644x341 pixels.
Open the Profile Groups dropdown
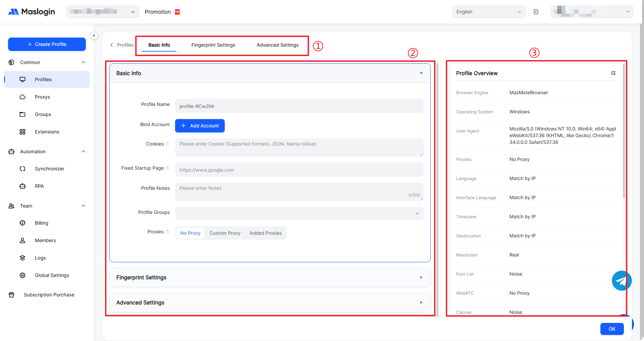(x=299, y=214)
